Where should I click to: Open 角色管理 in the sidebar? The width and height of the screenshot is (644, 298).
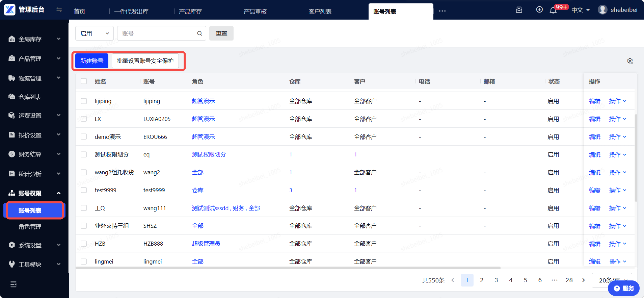pyautogui.click(x=30, y=227)
